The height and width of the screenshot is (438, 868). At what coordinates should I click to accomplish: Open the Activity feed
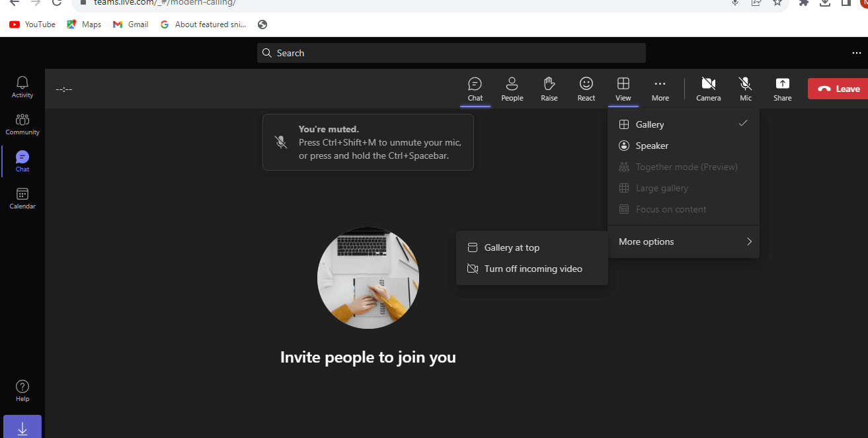pos(22,87)
